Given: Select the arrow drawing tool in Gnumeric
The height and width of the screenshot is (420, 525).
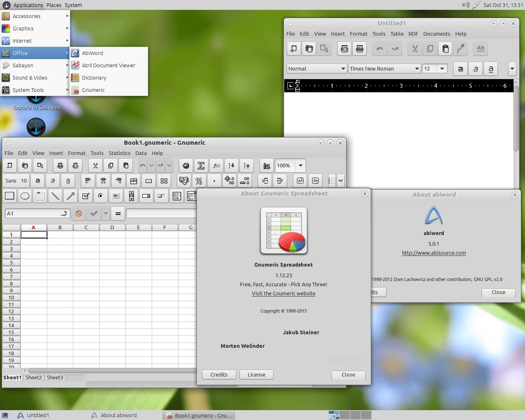Looking at the screenshot, I should pyautogui.click(x=70, y=196).
